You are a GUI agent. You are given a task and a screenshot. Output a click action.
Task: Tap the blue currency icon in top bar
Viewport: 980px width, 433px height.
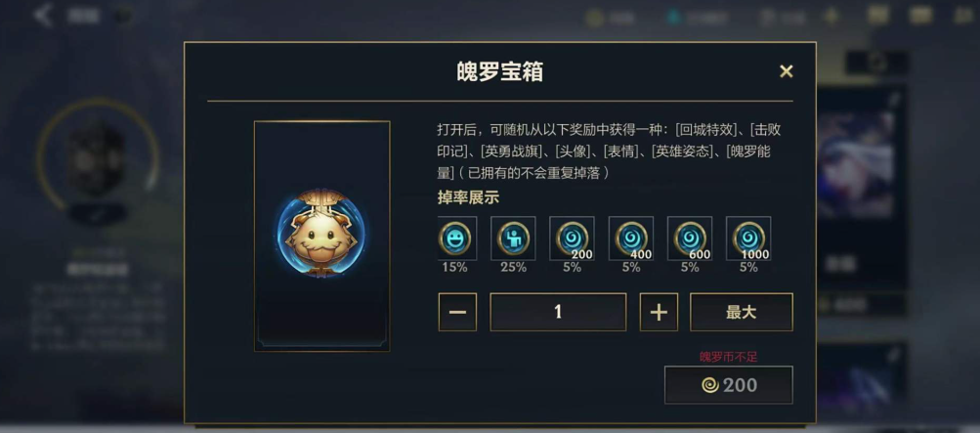click(x=674, y=17)
